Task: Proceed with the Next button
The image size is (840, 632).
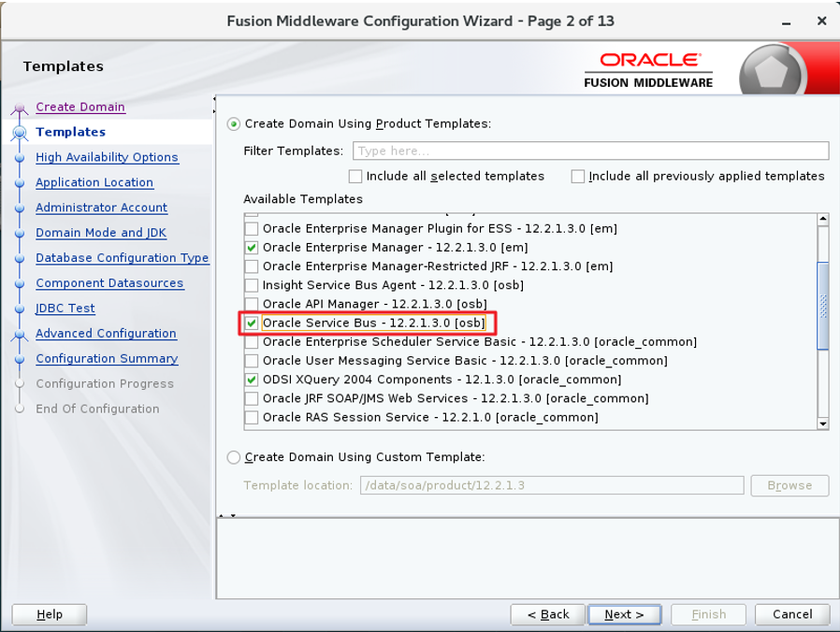Action: [x=624, y=614]
